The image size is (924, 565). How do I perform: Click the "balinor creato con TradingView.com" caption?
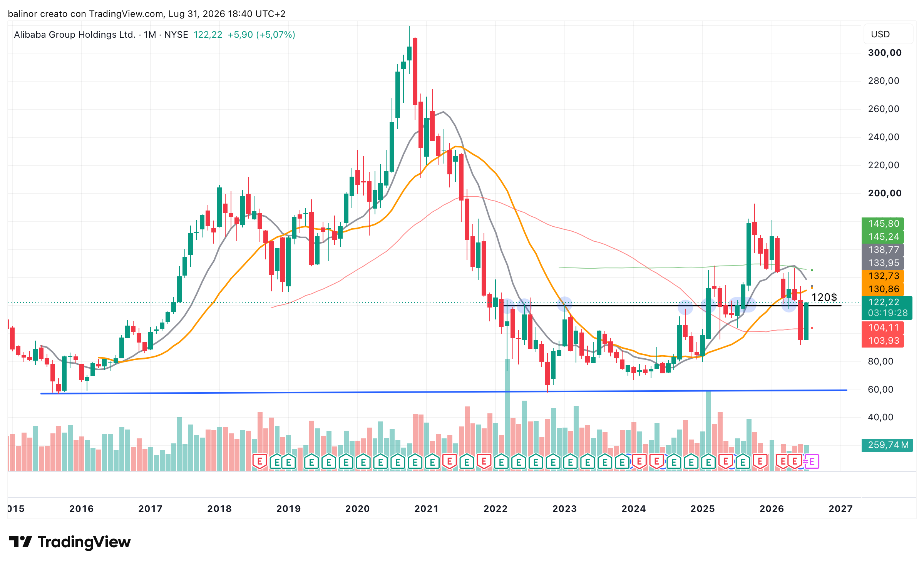pyautogui.click(x=86, y=14)
